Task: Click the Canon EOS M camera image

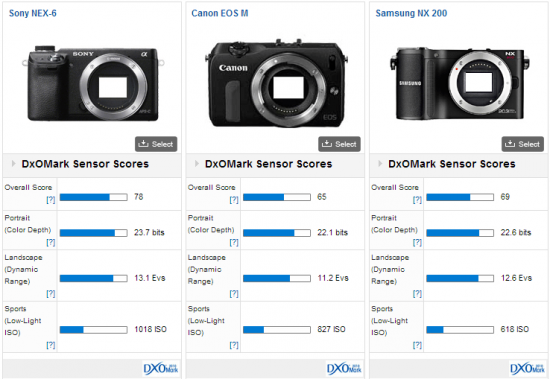Action: click(276, 83)
